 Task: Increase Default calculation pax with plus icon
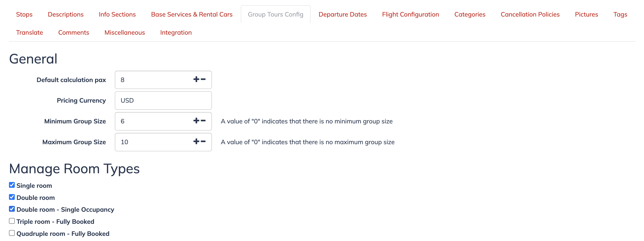[x=196, y=79]
